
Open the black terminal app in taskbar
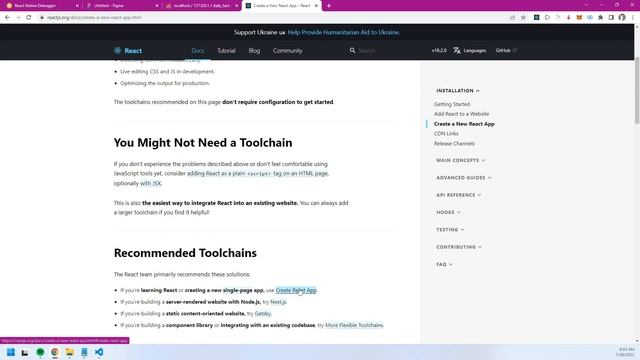tap(25, 352)
